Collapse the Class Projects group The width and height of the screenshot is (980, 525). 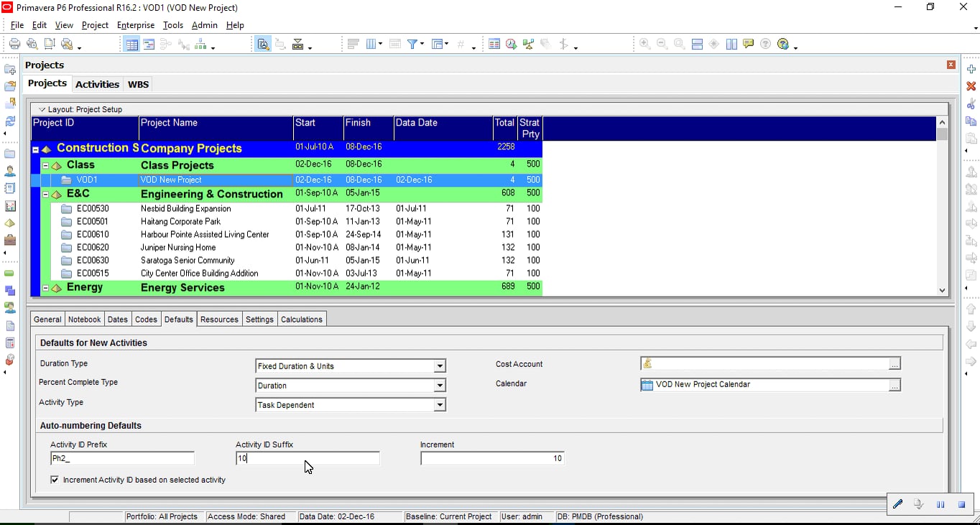[x=45, y=166]
